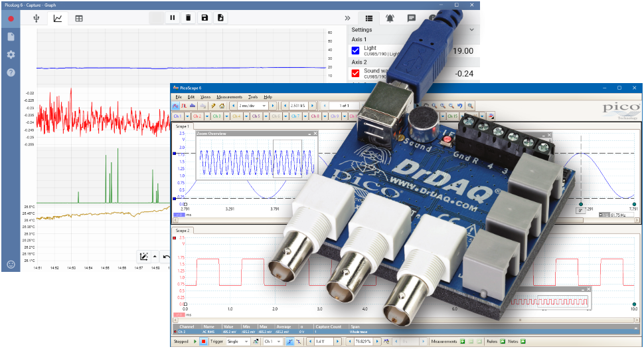Open the 2 ms/div timebase dropdown
This screenshot has width=644, height=349.
[x=264, y=106]
